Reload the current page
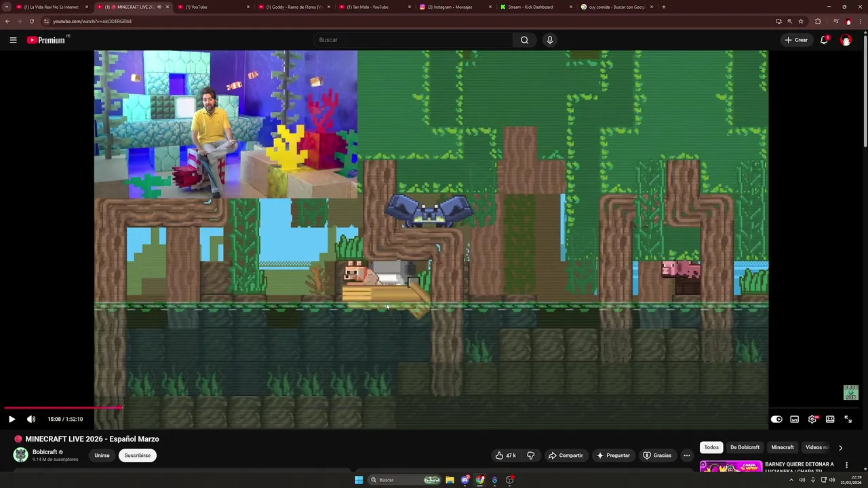Image resolution: width=868 pixels, height=488 pixels. [x=31, y=21]
